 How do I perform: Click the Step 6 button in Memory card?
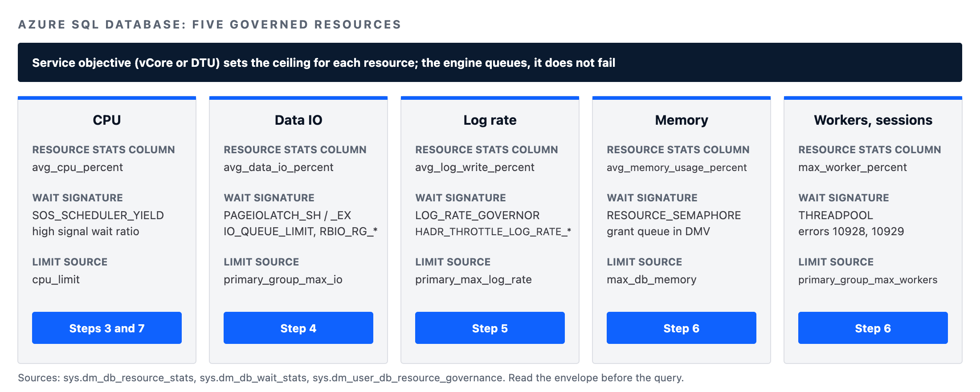682,328
